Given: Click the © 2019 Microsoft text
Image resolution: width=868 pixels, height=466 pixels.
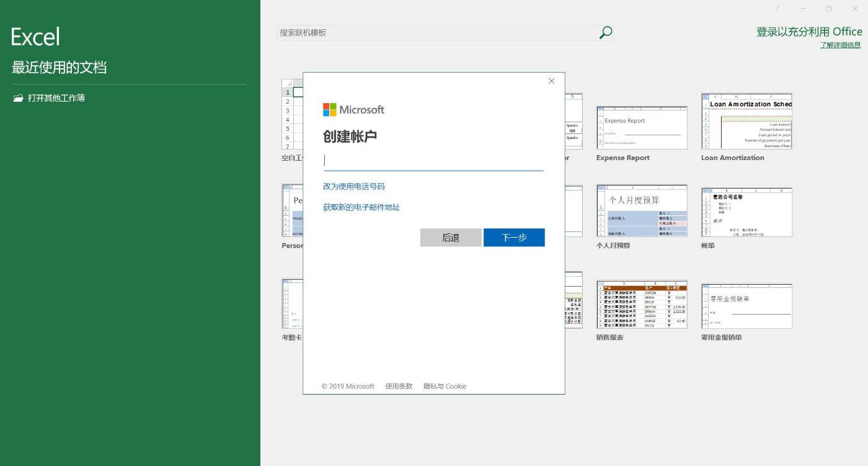Looking at the screenshot, I should click(x=348, y=386).
